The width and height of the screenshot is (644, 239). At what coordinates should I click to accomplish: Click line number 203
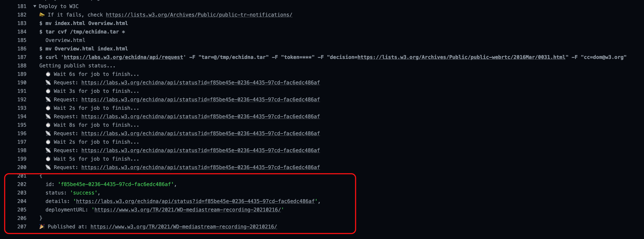point(22,193)
